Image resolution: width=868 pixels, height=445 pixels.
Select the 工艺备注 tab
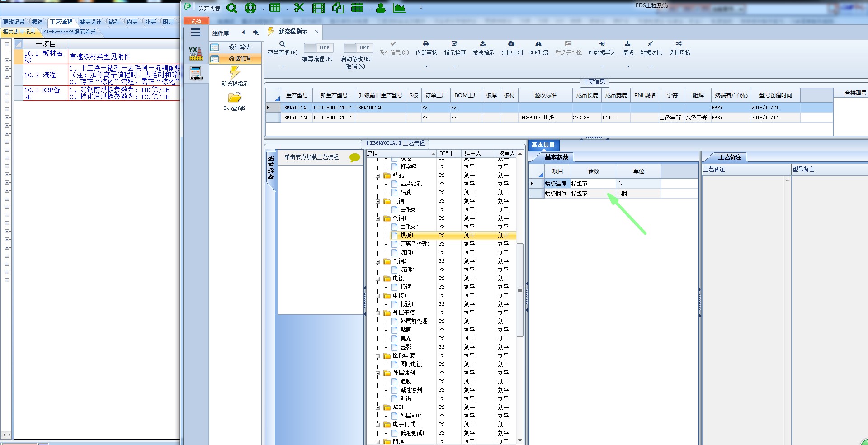coord(730,157)
